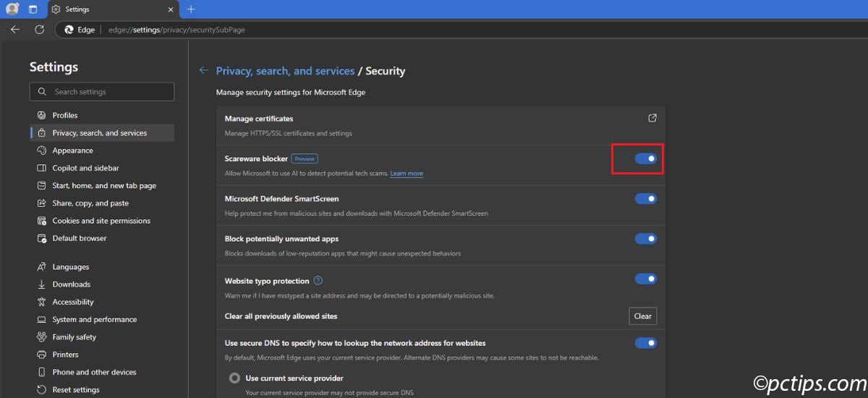Open Profiles settings section
This screenshot has height=398, width=868.
[102, 115]
